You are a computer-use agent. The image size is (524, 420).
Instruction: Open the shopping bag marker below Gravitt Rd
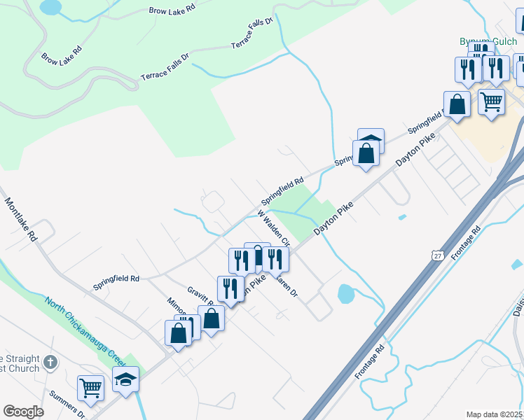(211, 320)
